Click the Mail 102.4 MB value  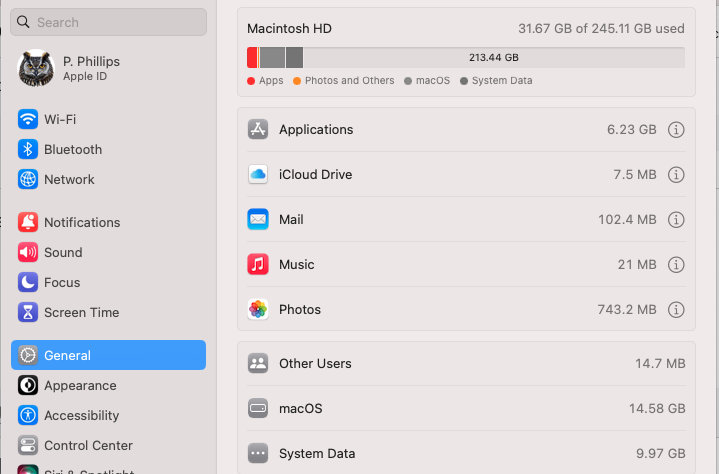coord(627,220)
